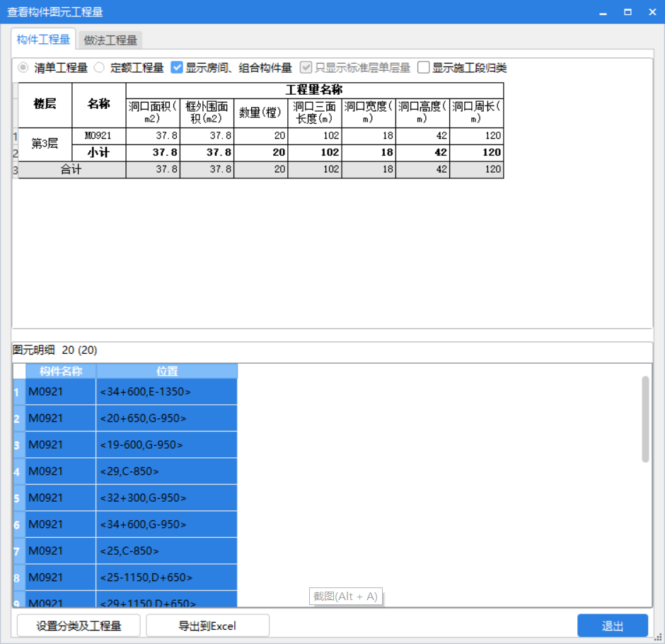Toggle 只显示标准层单层量 checkbox
Viewport: 665px width, 644px height.
[x=306, y=67]
